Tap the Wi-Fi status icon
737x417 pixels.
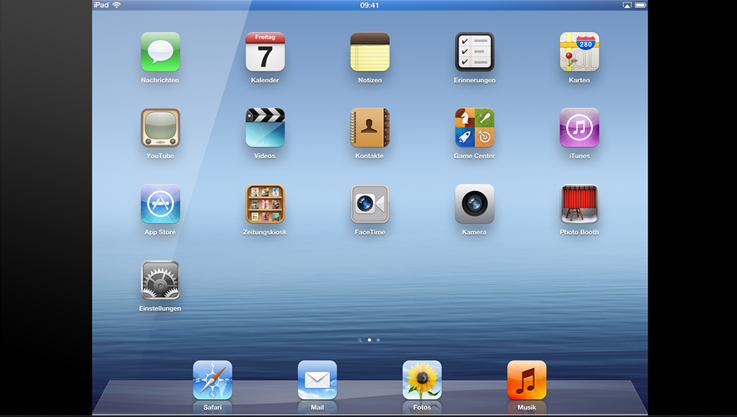click(x=117, y=5)
